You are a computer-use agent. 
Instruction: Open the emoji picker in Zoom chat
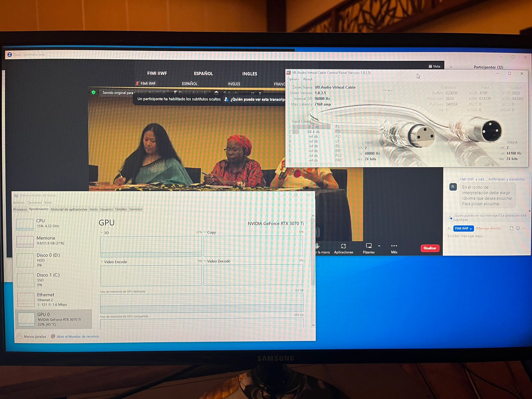tap(518, 228)
